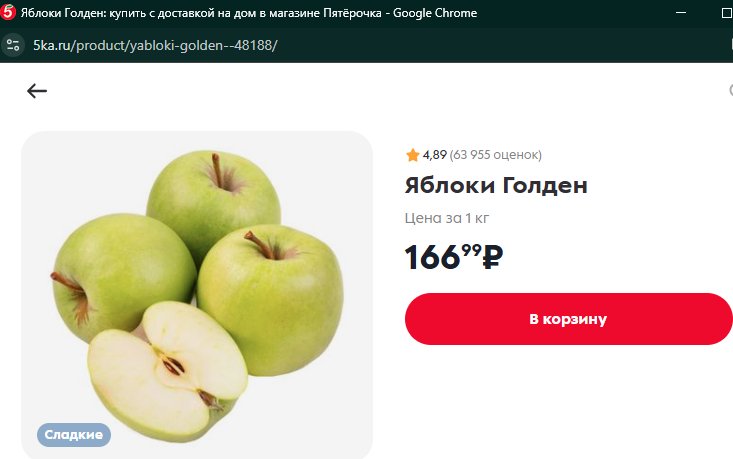Add apples with the В корзину button
The height and width of the screenshot is (459, 733).
pyautogui.click(x=568, y=319)
